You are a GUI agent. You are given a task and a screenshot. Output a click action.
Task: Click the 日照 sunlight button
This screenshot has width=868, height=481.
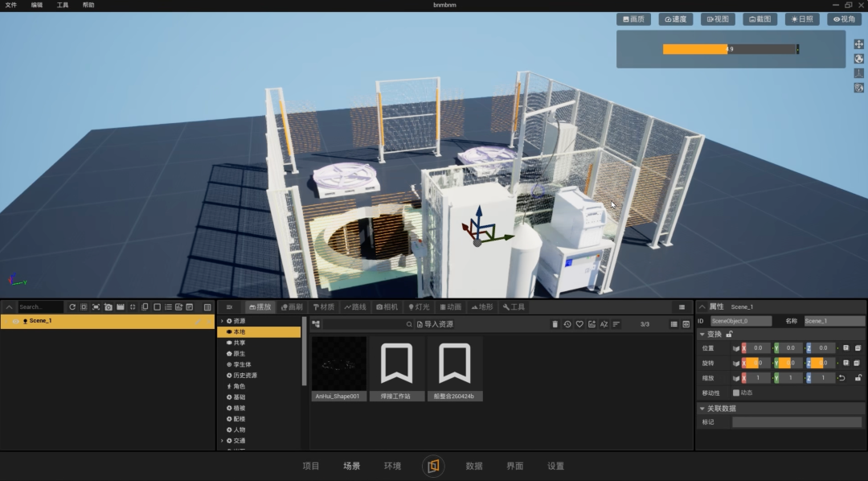point(802,18)
